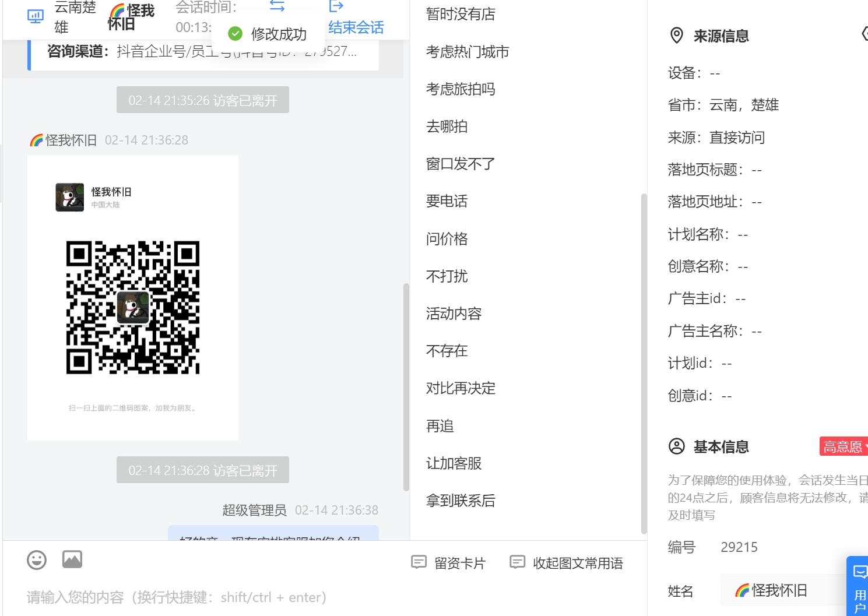The width and height of the screenshot is (868, 616).
Task: Open the emoji picker in chat input
Action: click(x=37, y=560)
